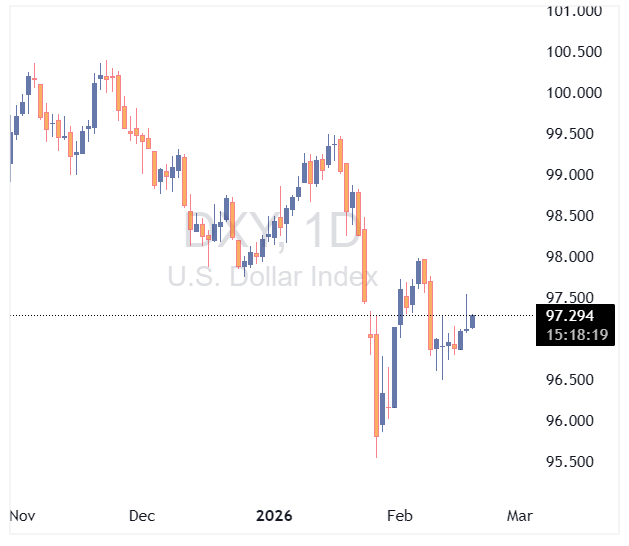
Task: Click the most recent candlestick on chart
Action: pyautogui.click(x=472, y=321)
